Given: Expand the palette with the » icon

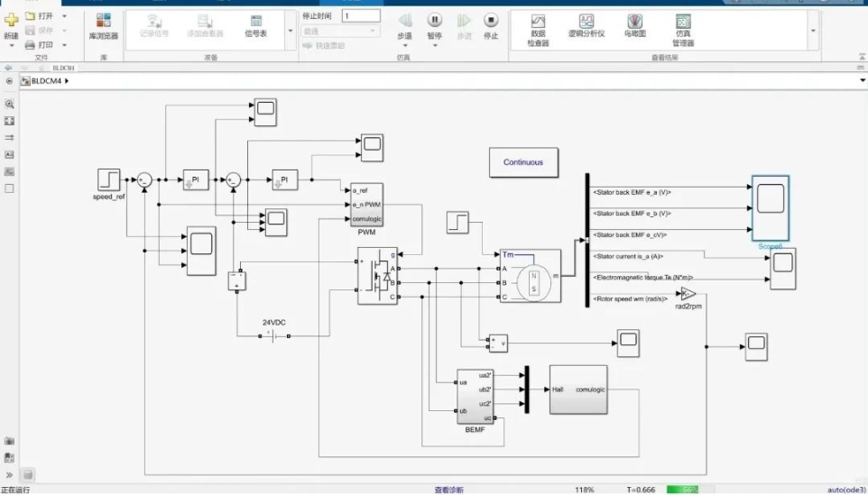Looking at the screenshot, I should (x=9, y=474).
